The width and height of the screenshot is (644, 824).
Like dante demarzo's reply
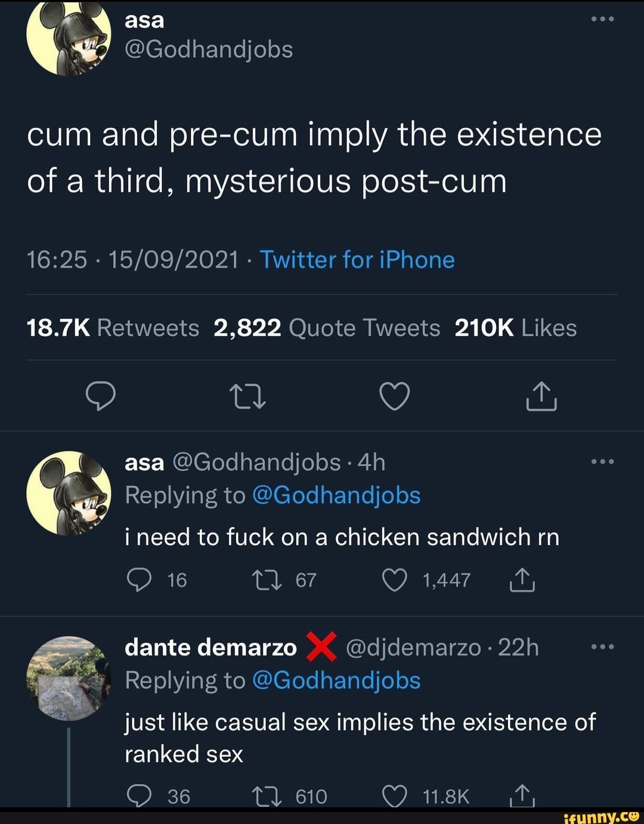pyautogui.click(x=395, y=795)
